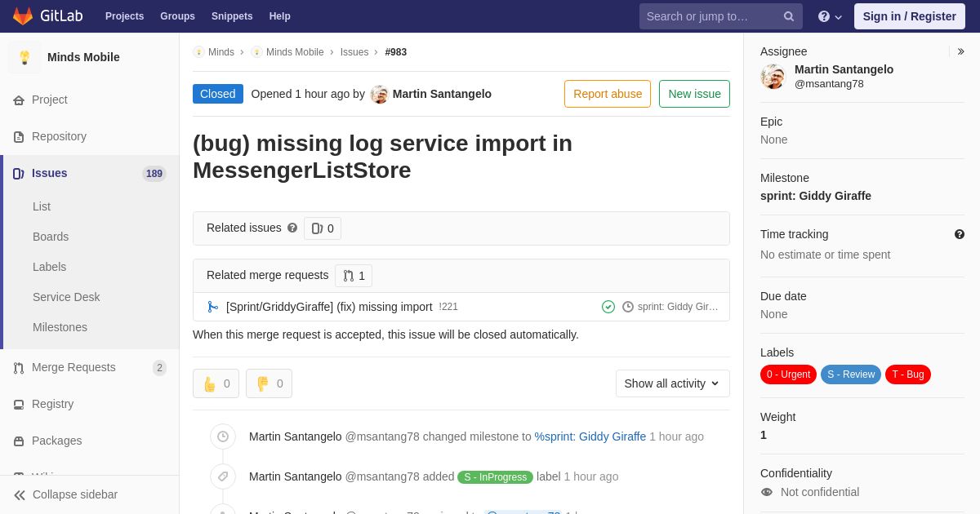
Task: Open issue List submenu item
Action: [x=42, y=206]
